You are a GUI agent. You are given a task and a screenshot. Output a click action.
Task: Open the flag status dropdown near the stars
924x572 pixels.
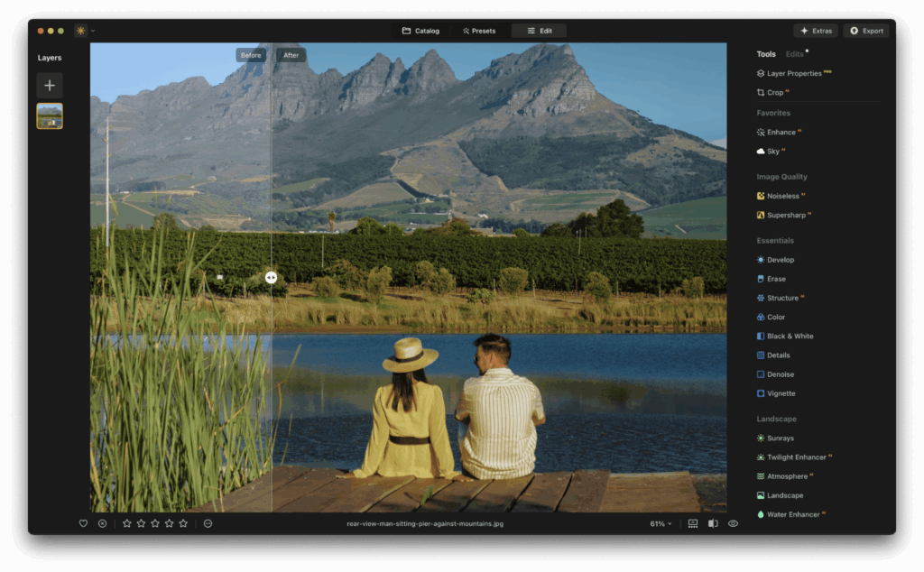[207, 523]
